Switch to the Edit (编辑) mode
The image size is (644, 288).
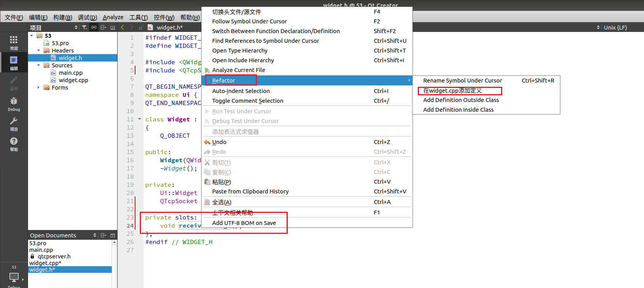point(14,63)
